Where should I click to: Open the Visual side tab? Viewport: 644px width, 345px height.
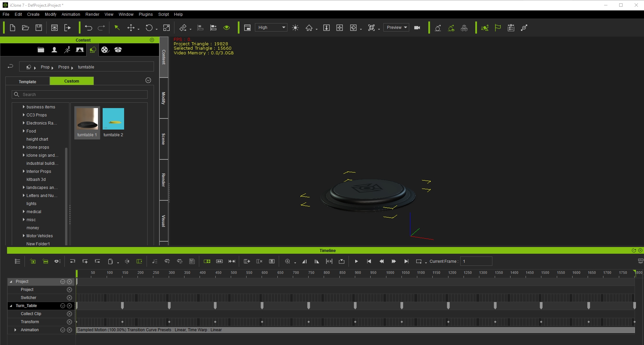point(164,221)
